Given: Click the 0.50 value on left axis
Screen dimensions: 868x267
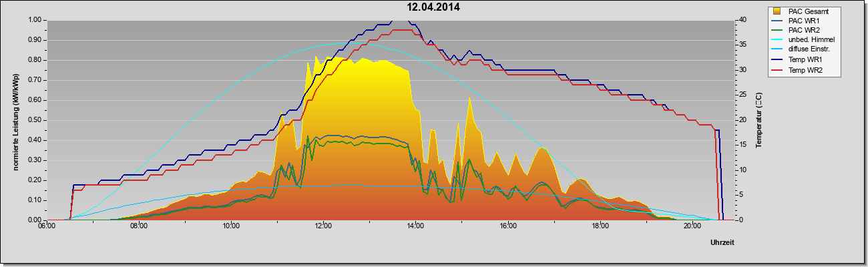Looking at the screenshot, I should point(35,120).
